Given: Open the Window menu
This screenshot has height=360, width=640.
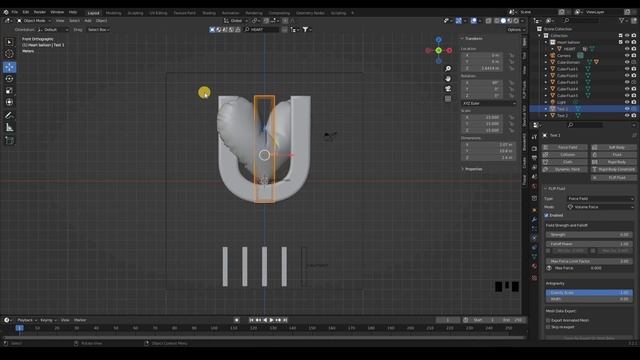Looking at the screenshot, I should coord(57,12).
